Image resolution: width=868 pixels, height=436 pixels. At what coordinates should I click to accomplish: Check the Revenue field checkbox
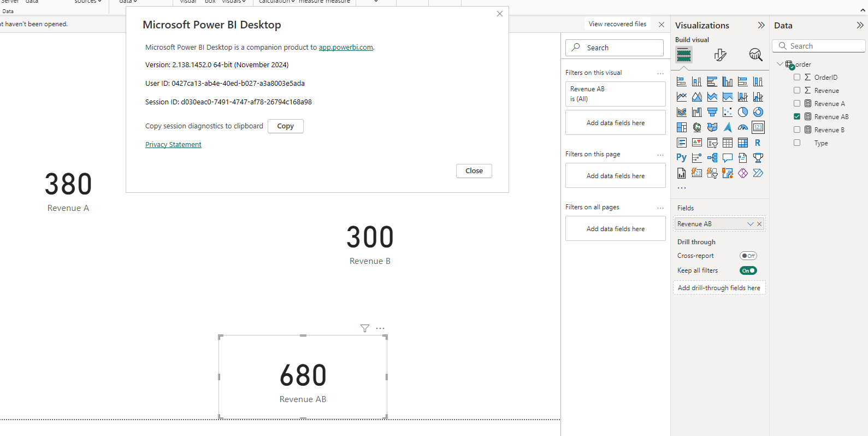tap(797, 90)
